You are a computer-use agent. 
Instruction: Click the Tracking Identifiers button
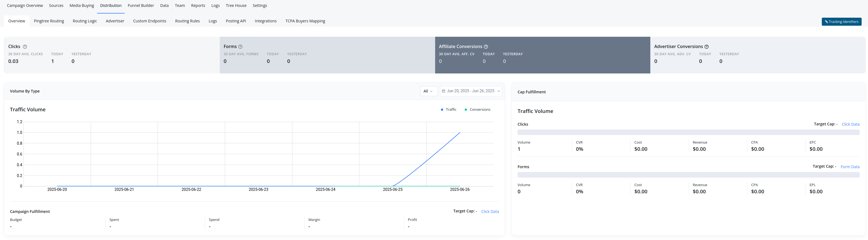[x=841, y=22]
